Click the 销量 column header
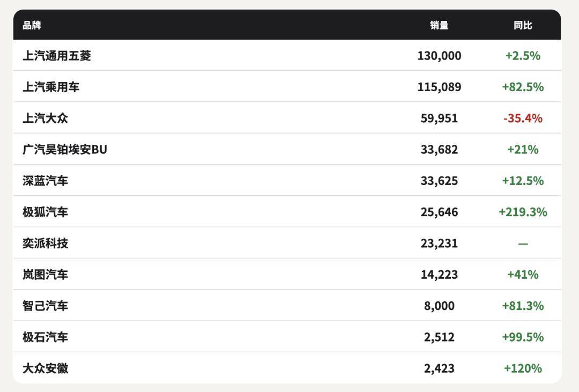The image size is (579, 392). [x=439, y=25]
